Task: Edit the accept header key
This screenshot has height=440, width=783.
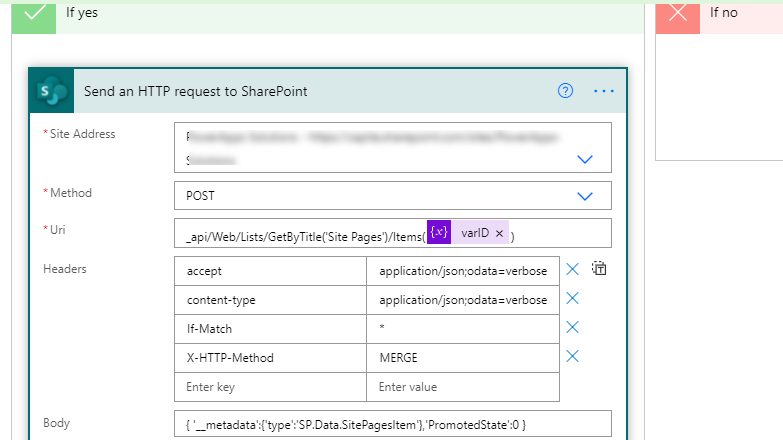Action: click(270, 271)
